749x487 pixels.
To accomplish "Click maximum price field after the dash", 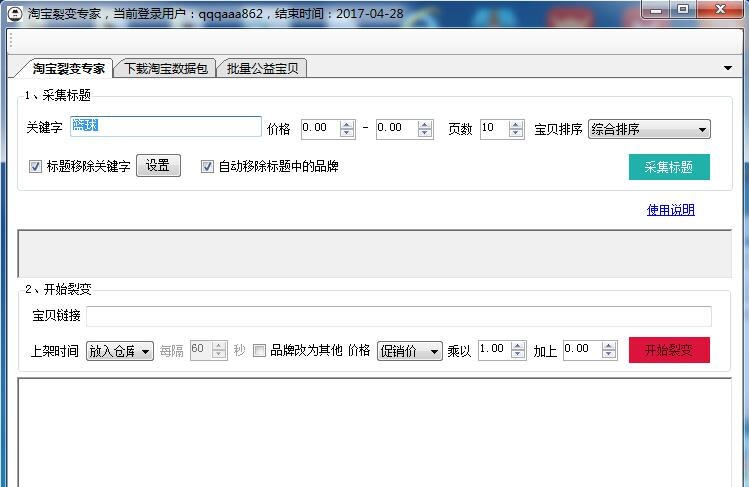I will pos(396,129).
